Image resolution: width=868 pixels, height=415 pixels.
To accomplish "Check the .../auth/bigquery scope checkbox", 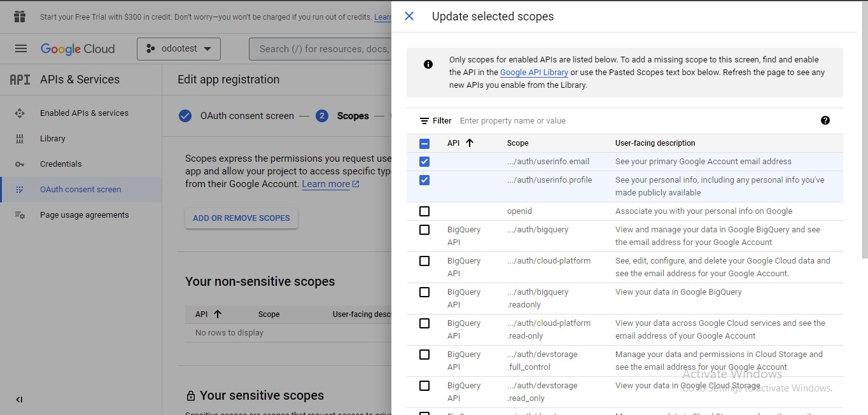I will (x=424, y=230).
